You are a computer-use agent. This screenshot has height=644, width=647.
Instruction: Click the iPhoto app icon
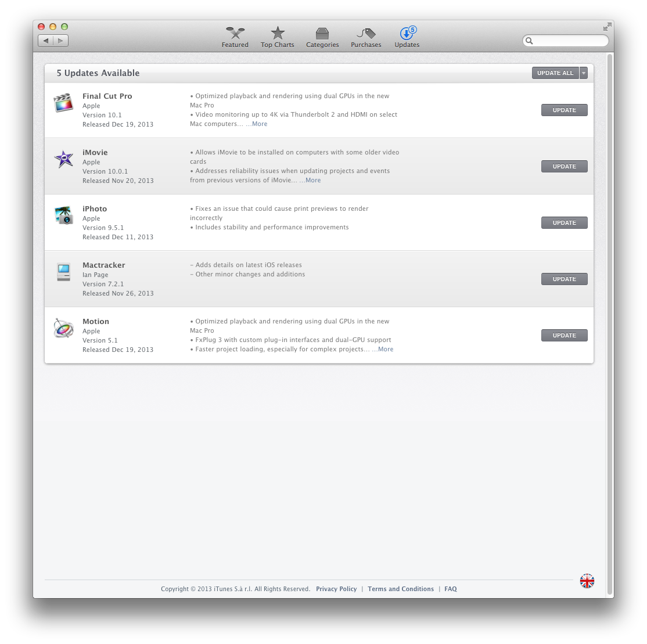(64, 215)
